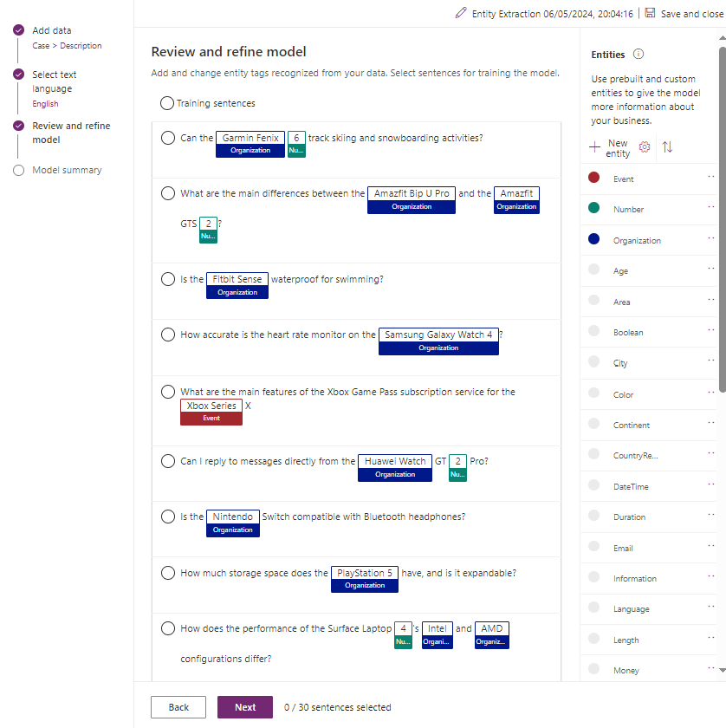This screenshot has width=726, height=728.
Task: Click the Huawei Watch Organization tag
Action: 395,467
